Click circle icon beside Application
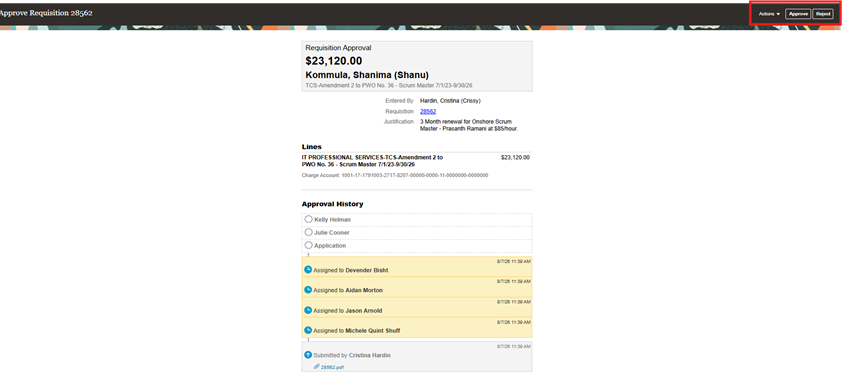 tap(308, 245)
